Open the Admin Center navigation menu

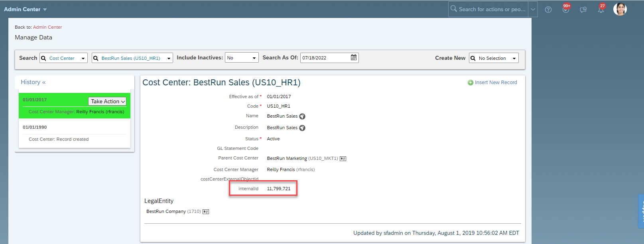25,9
